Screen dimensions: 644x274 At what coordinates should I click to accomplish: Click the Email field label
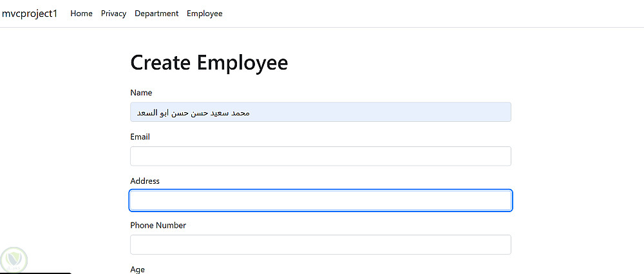click(140, 137)
